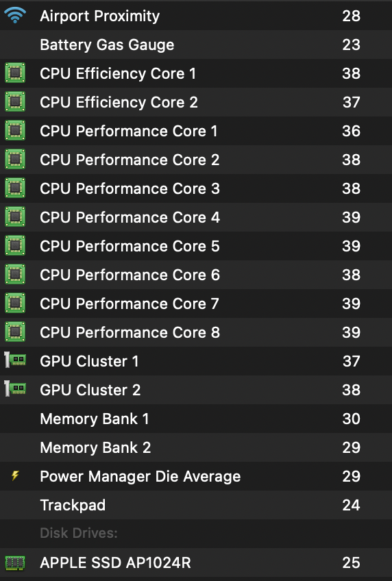Screen dimensions: 392x581
Task: Select the CPU Performance Core 3 row
Action: [x=196, y=188]
